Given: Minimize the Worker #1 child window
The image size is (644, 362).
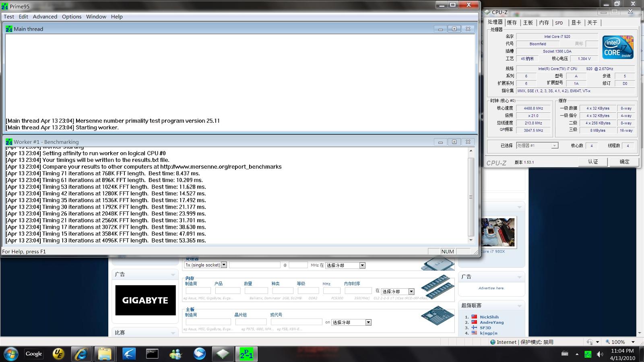Looking at the screenshot, I should [440, 142].
